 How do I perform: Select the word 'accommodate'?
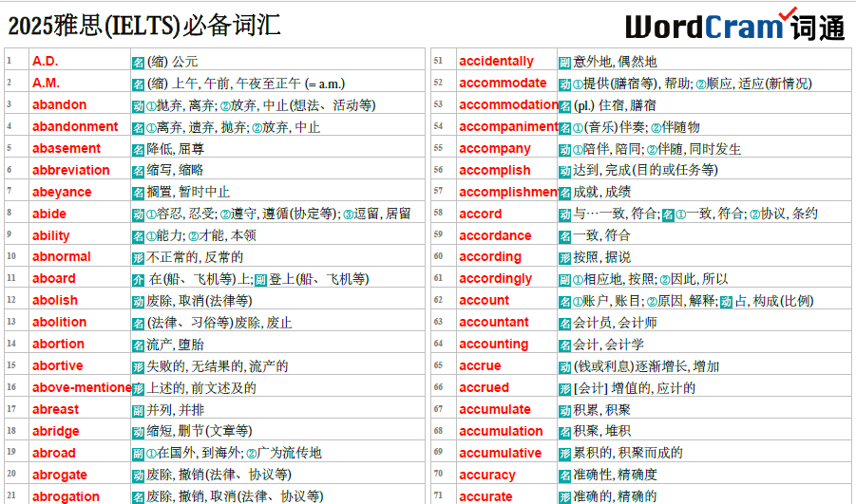pos(503,84)
